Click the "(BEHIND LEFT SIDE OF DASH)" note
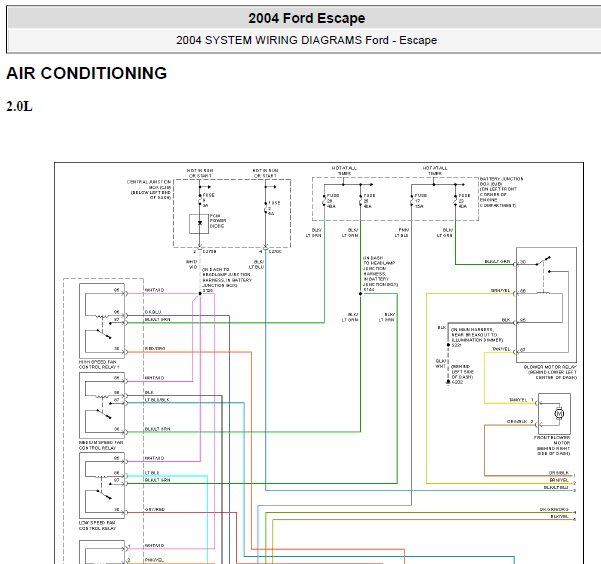This screenshot has width=601, height=564. tap(463, 372)
